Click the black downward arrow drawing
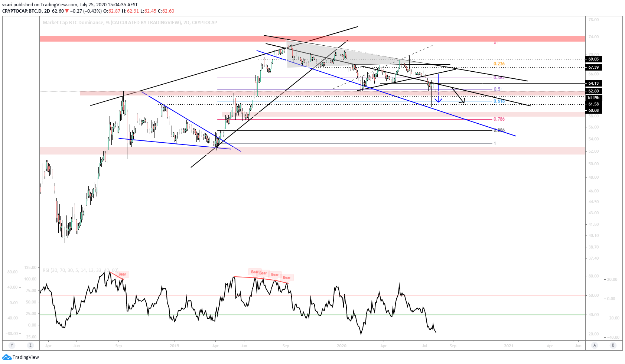This screenshot has width=625, height=364. pyautogui.click(x=458, y=95)
